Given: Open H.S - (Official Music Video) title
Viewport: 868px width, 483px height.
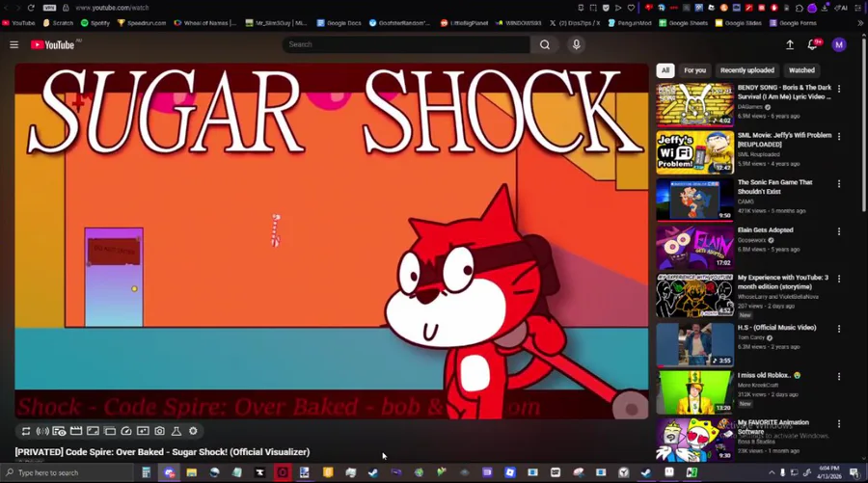Looking at the screenshot, I should (x=776, y=328).
